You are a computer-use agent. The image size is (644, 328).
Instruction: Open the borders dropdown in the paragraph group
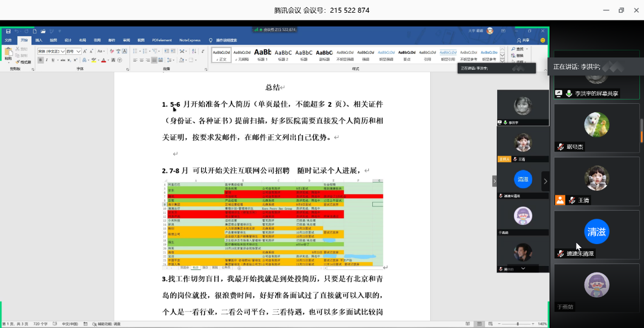(x=196, y=60)
